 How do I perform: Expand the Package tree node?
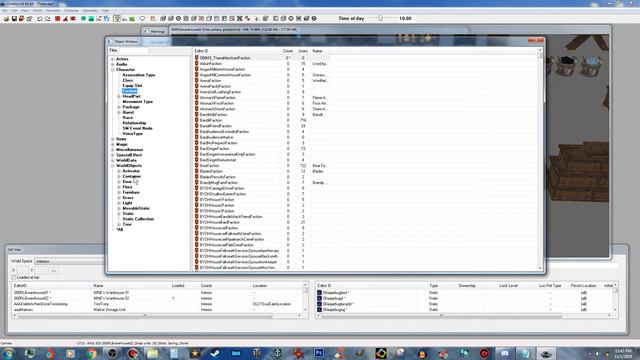pyautogui.click(x=119, y=107)
